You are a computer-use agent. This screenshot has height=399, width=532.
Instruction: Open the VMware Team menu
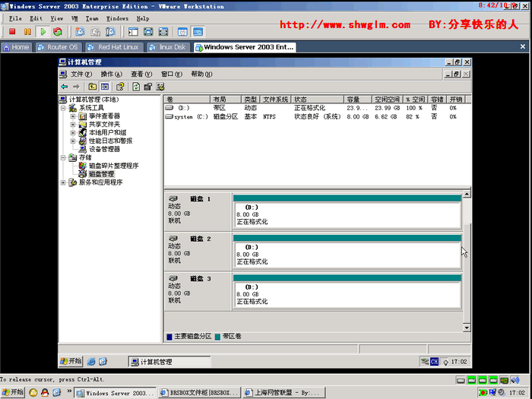pos(92,18)
